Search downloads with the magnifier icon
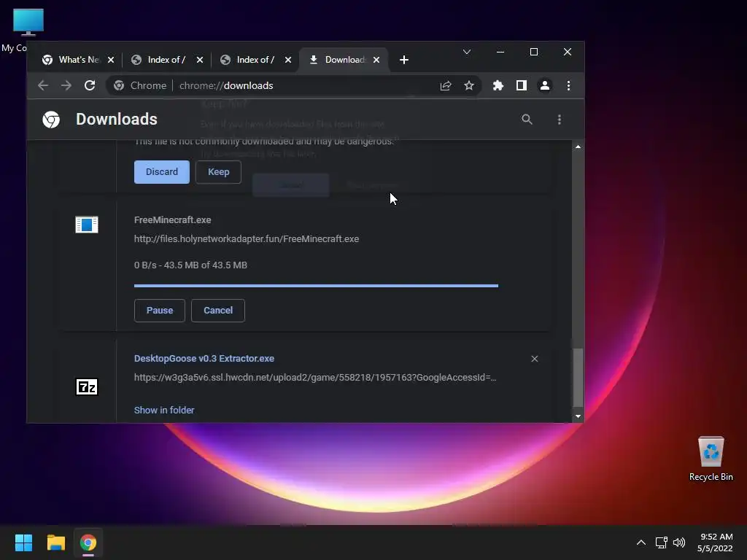This screenshot has width=747, height=560. (x=527, y=119)
